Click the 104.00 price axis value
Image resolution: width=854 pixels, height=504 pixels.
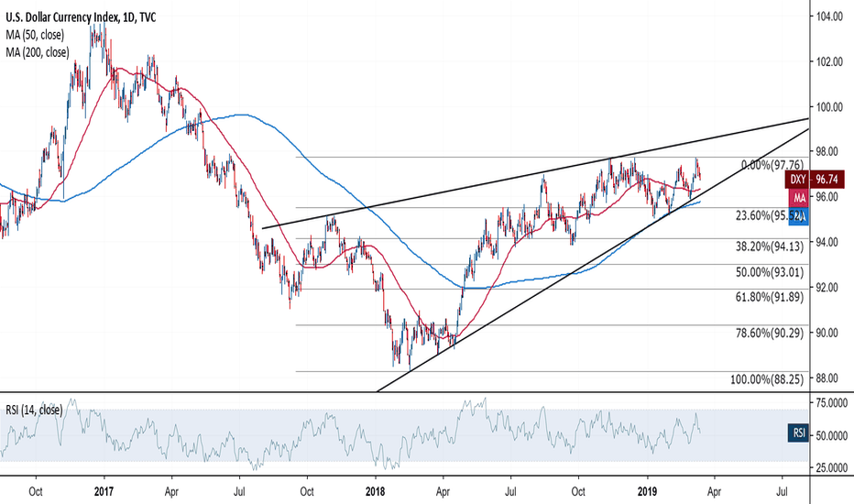pos(829,16)
